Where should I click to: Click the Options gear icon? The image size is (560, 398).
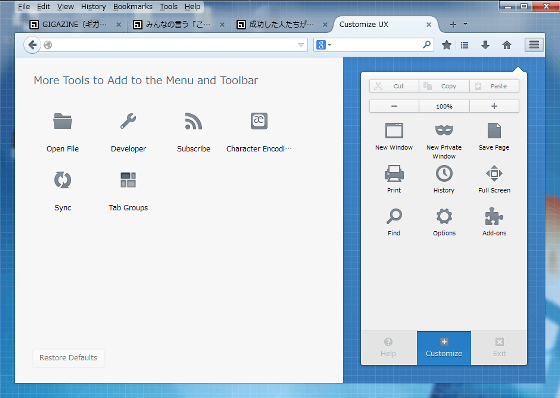coord(444,216)
